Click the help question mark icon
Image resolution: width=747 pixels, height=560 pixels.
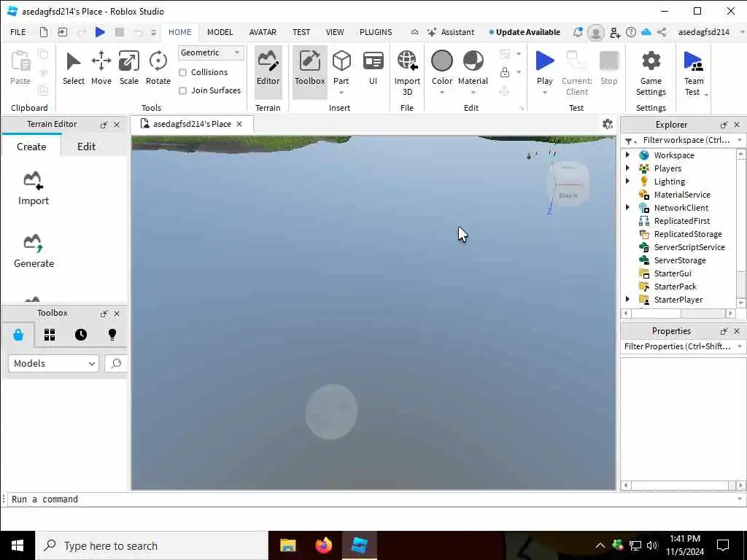tap(631, 32)
